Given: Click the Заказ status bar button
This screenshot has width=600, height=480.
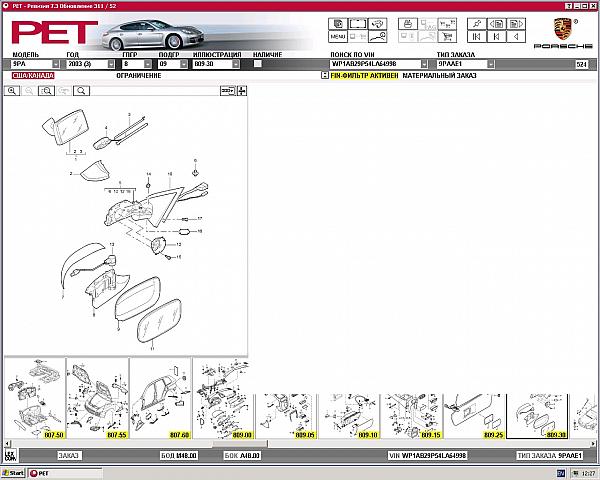Looking at the screenshot, I should [68, 456].
